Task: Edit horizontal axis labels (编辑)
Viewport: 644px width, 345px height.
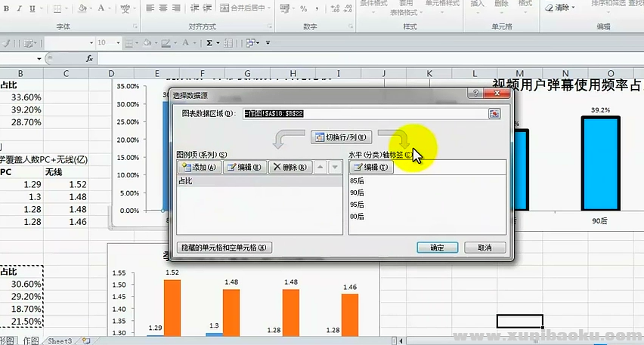Action: pos(371,168)
